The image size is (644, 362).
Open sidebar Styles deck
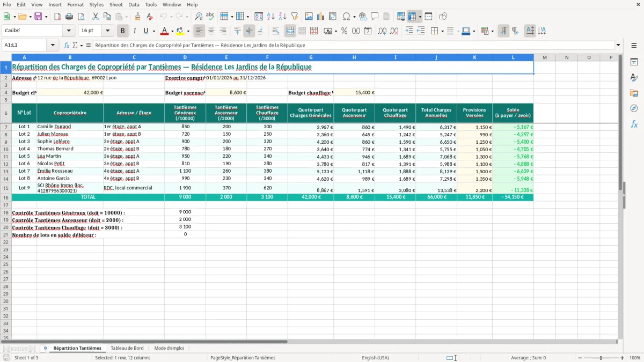(x=634, y=77)
